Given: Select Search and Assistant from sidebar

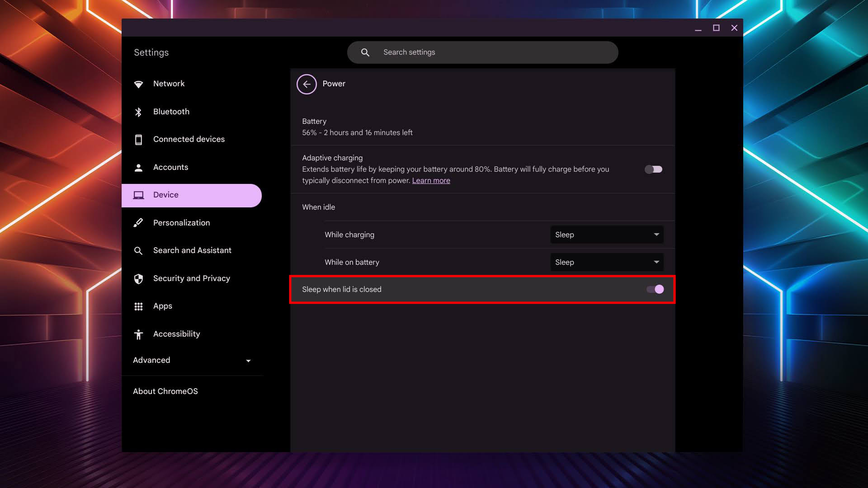Looking at the screenshot, I should (138, 250).
